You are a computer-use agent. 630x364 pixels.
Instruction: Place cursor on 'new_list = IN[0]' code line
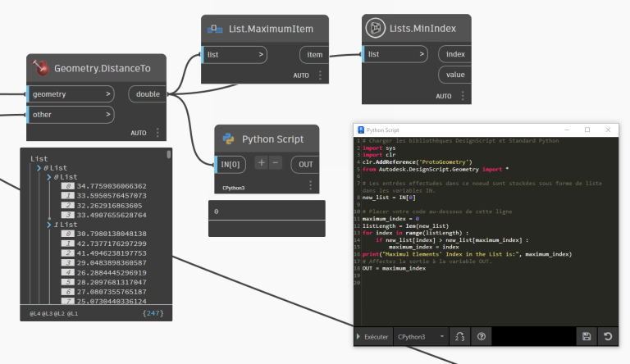click(389, 198)
